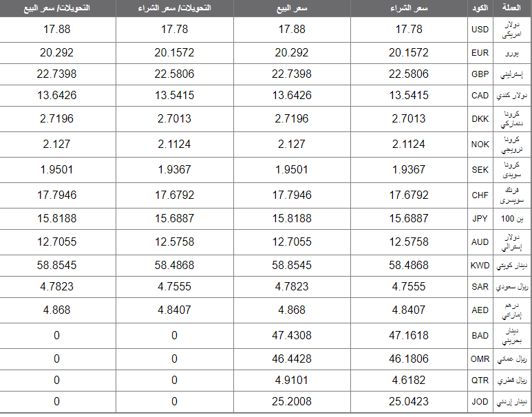Screen dimensions: 532x417
Task: Click the AED currency code
Action: pos(480,310)
